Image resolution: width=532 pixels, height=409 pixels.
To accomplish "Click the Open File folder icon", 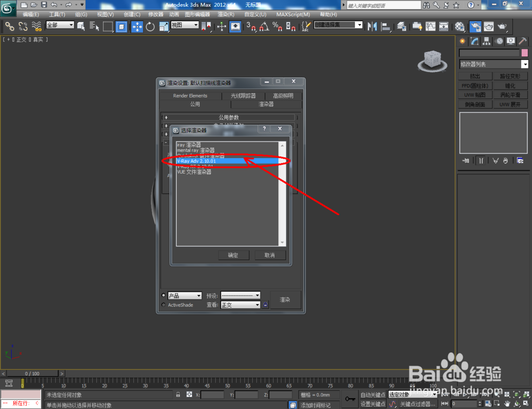I will [34, 5].
